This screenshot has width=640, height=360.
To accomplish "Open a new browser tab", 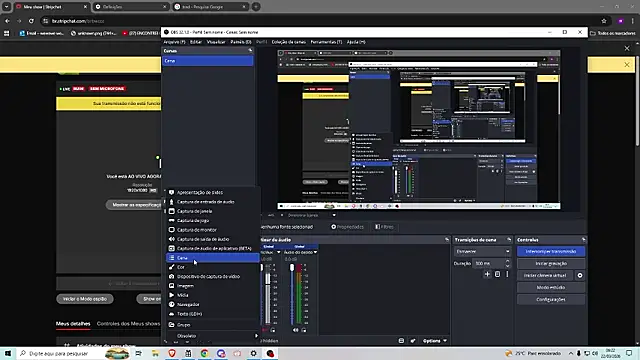I will (x=256, y=7).
